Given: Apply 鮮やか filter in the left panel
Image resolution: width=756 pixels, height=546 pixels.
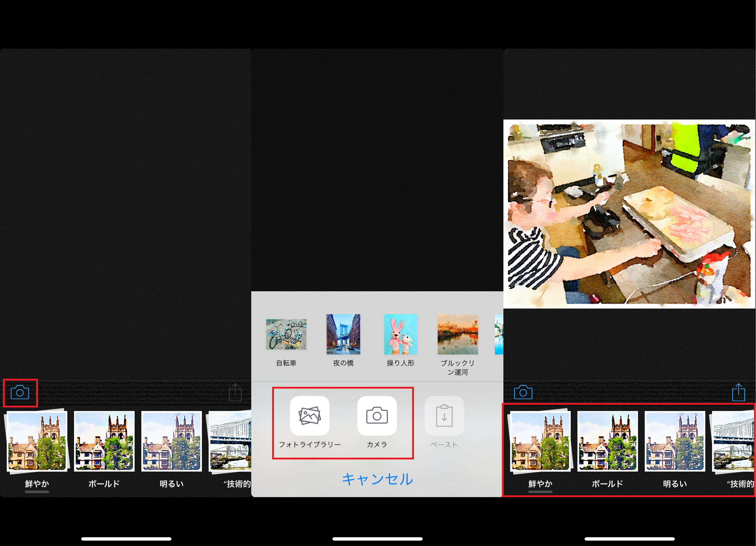Looking at the screenshot, I should 37,442.
